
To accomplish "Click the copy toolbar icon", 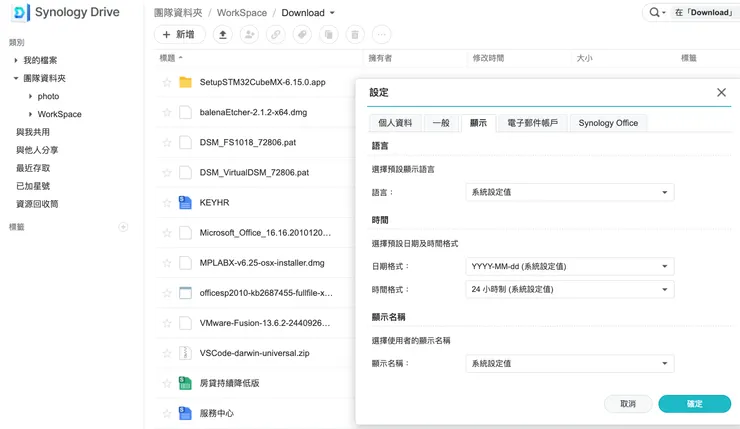I will (x=328, y=34).
